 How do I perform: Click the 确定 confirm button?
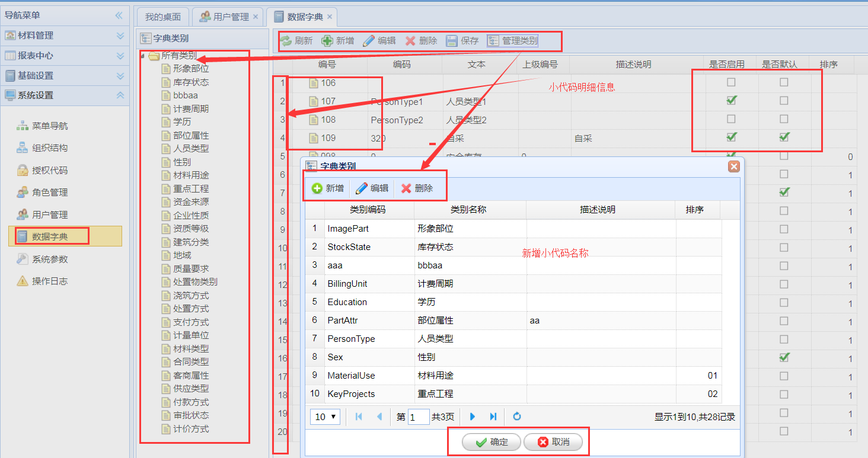(492, 442)
